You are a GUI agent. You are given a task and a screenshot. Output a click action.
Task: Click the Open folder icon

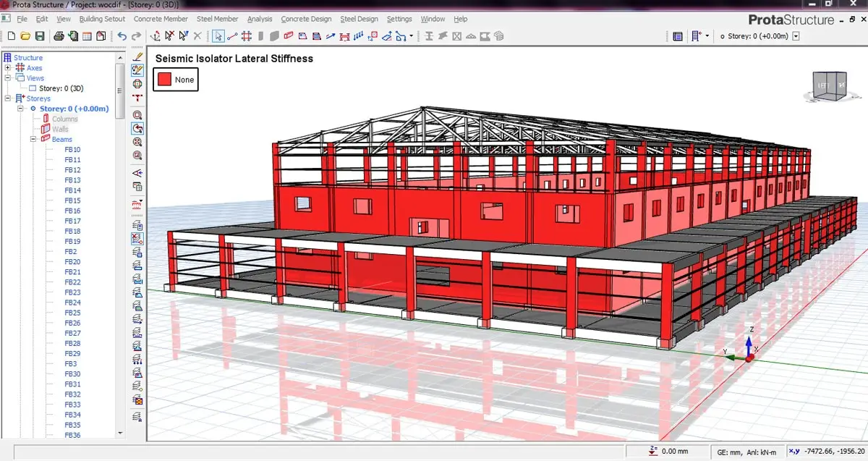click(x=25, y=35)
